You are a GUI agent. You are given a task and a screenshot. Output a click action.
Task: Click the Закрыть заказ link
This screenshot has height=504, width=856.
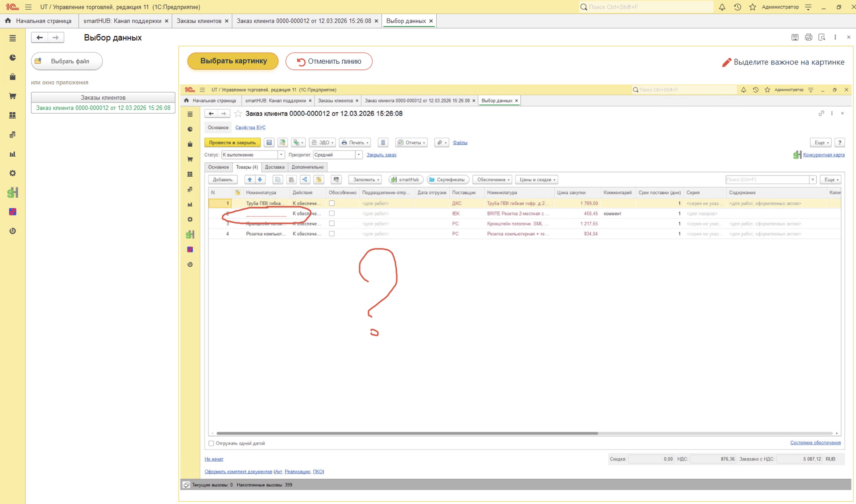[381, 155]
